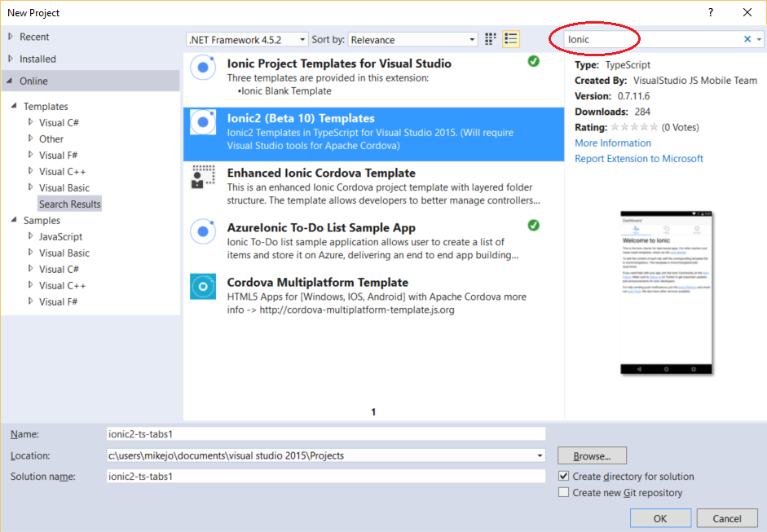767x532 pixels.
Task: Expand Visual C# under Samples
Action: click(x=30, y=269)
